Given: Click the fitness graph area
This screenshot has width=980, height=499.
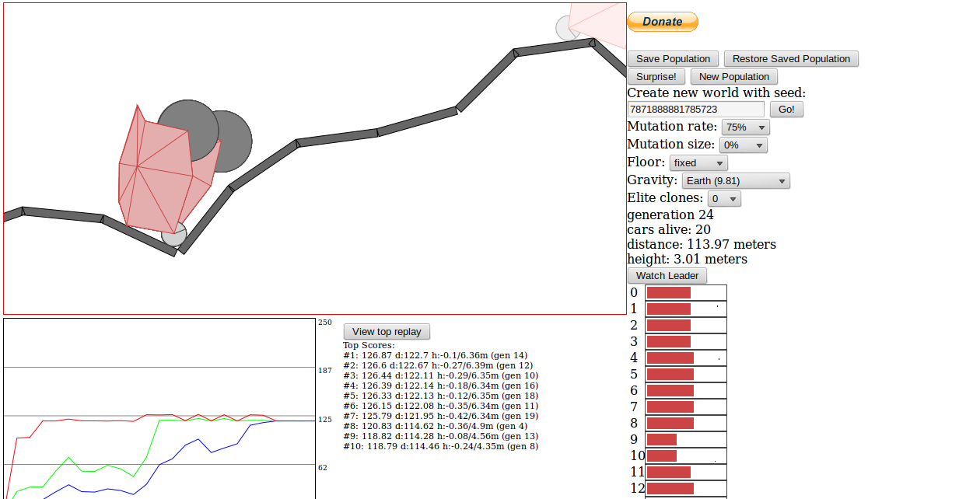Looking at the screenshot, I should coord(159,409).
